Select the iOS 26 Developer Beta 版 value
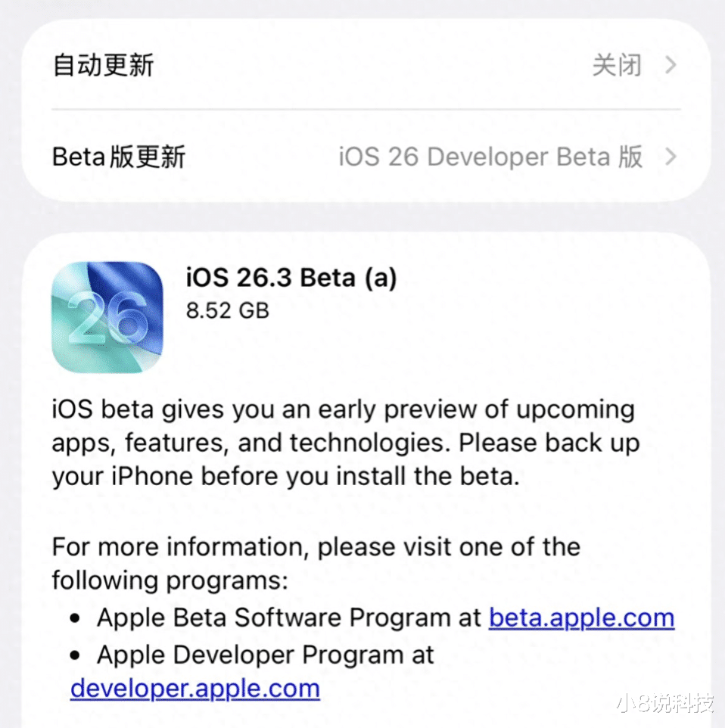 pyautogui.click(x=490, y=157)
